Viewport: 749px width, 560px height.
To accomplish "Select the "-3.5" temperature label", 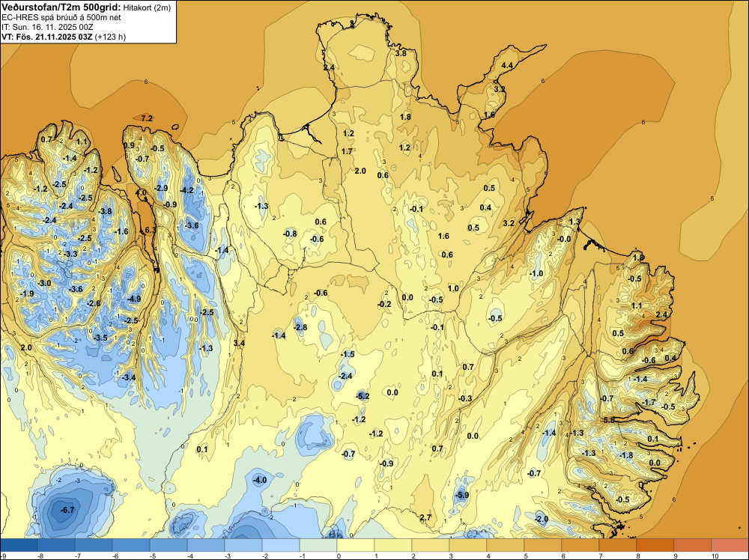I will tap(100, 338).
